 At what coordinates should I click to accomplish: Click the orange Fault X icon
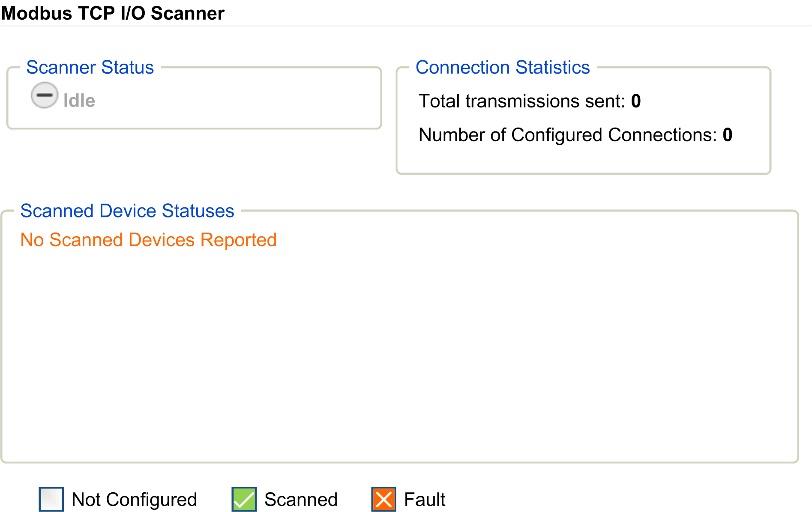click(384, 499)
